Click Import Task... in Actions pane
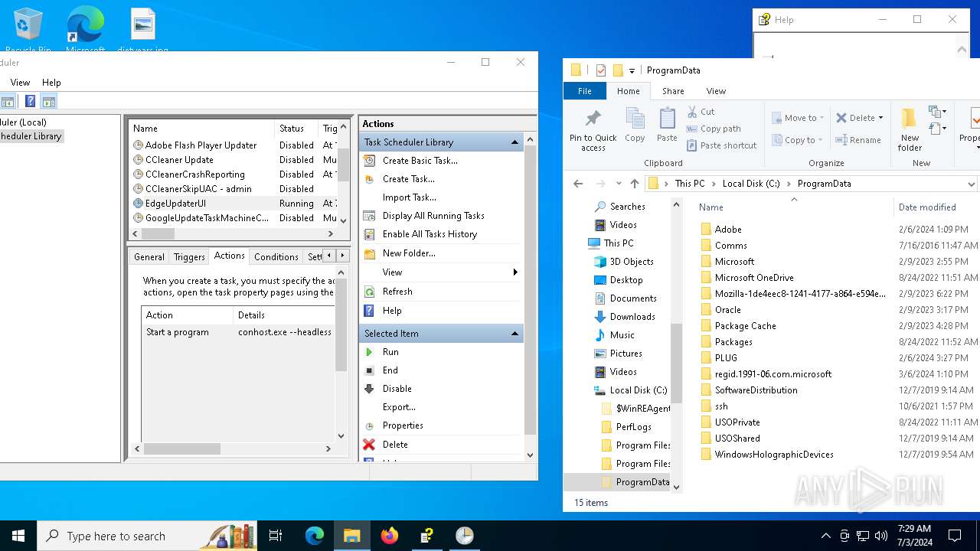Image resolution: width=980 pixels, height=551 pixels. coord(410,197)
